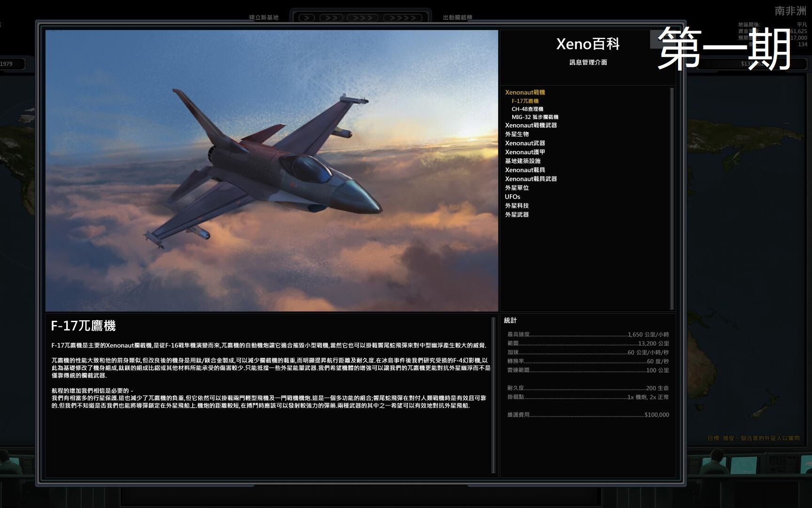Expand the 外星武器 category

coord(517,214)
